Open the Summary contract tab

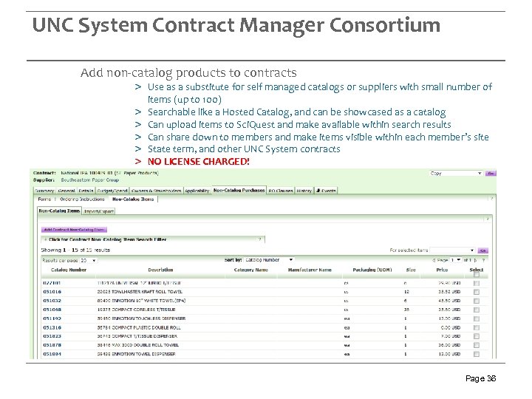[x=44, y=191]
